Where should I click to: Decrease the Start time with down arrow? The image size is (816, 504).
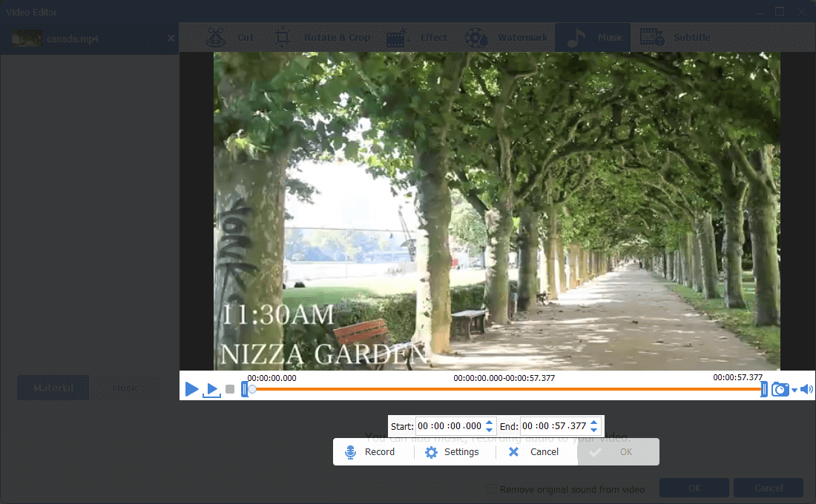(x=489, y=430)
